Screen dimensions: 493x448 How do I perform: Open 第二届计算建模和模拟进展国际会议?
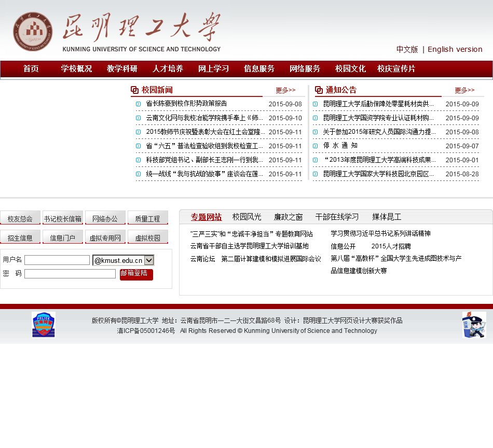(271, 259)
